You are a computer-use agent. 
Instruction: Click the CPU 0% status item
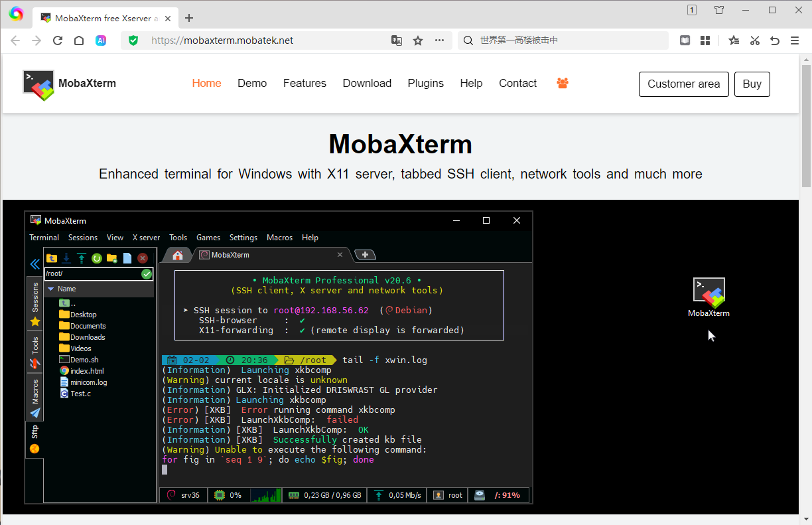229,495
